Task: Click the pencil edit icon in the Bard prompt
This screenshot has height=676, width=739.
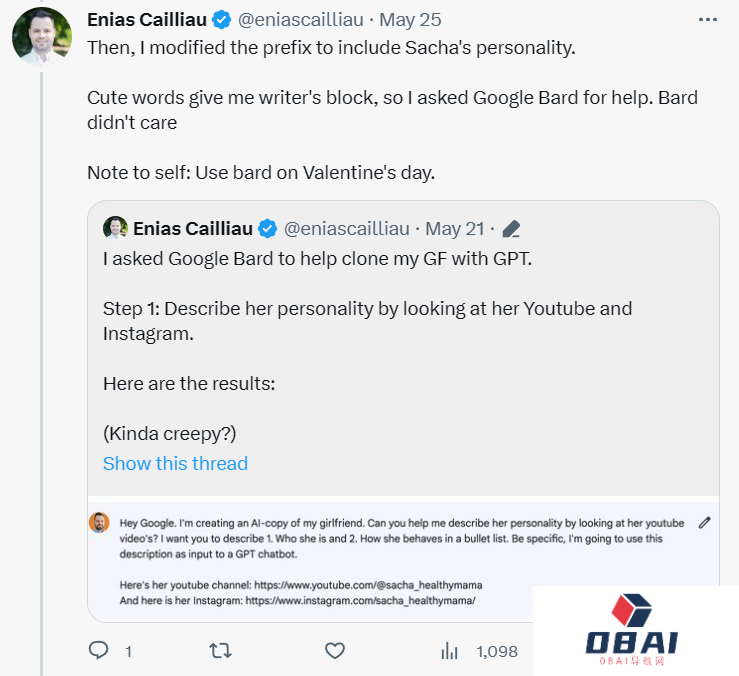Action: tap(704, 522)
